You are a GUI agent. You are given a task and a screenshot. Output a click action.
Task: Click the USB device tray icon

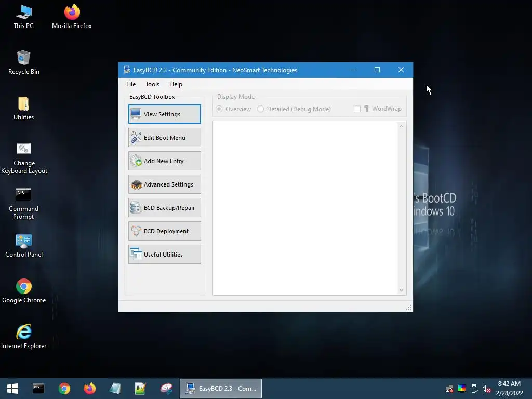pos(475,389)
